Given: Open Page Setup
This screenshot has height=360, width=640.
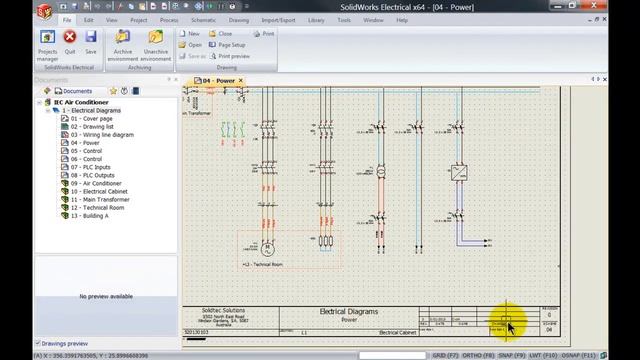Looking at the screenshot, I should [227, 45].
